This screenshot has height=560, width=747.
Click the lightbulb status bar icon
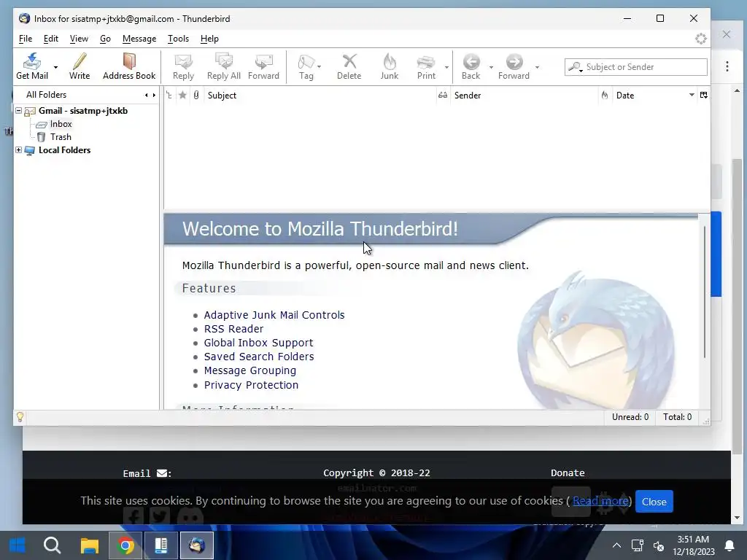20,417
